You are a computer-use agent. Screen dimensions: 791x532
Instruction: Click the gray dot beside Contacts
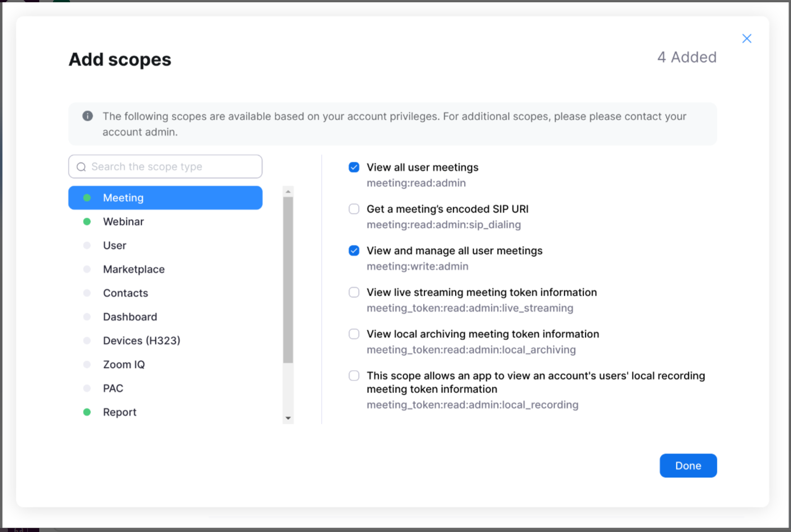coord(87,293)
